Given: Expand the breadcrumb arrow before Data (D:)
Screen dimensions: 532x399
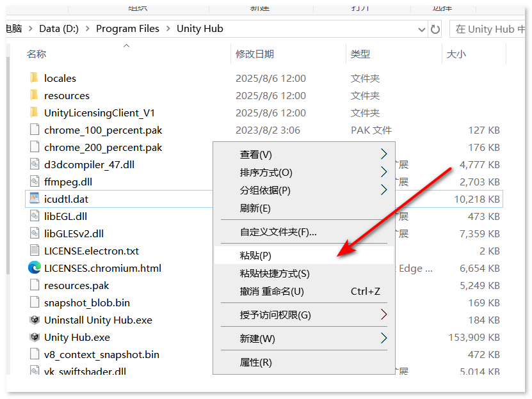Looking at the screenshot, I should click(x=31, y=29).
